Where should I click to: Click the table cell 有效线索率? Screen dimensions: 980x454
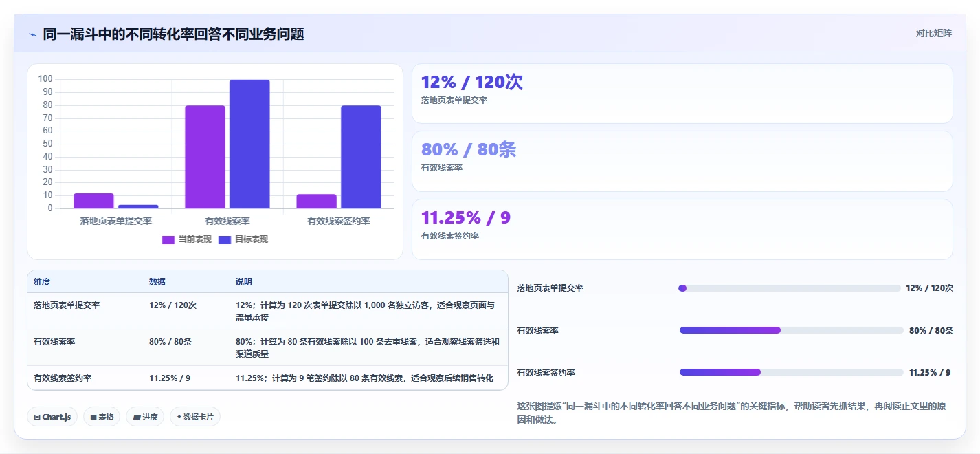click(x=54, y=341)
